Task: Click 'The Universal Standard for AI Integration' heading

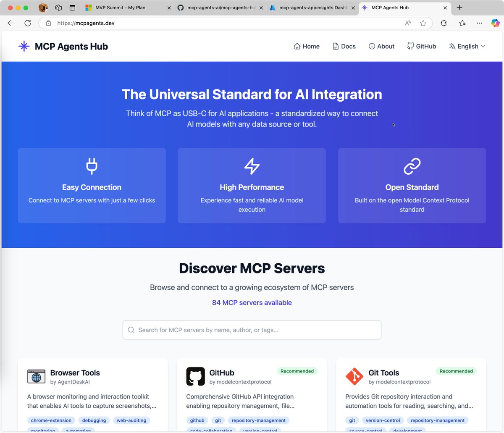Action: 252,94
